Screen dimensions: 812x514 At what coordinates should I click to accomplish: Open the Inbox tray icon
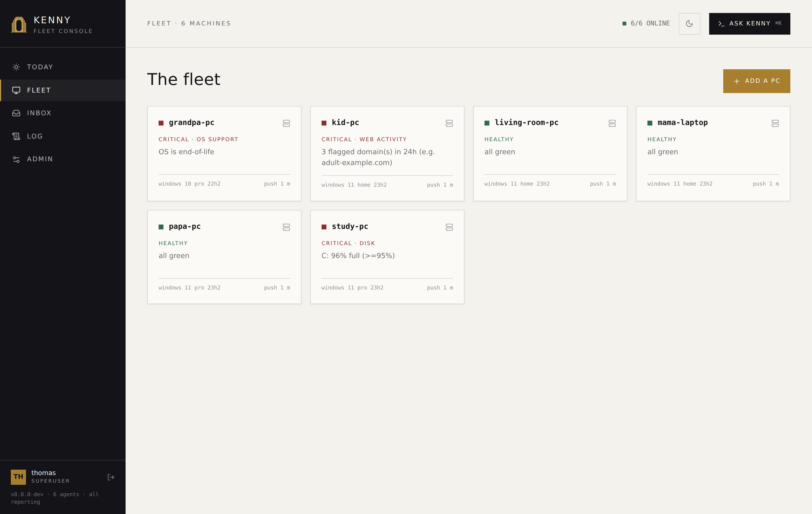[x=16, y=113]
